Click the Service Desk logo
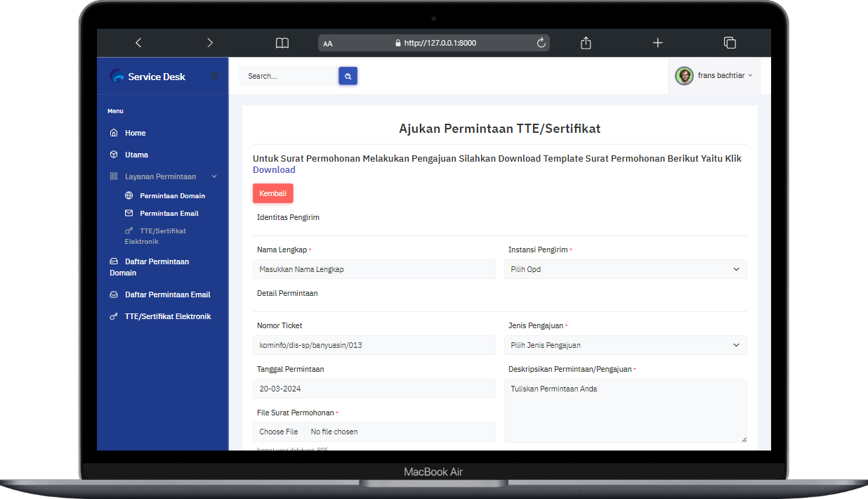The width and height of the screenshot is (868, 499). [x=148, y=77]
